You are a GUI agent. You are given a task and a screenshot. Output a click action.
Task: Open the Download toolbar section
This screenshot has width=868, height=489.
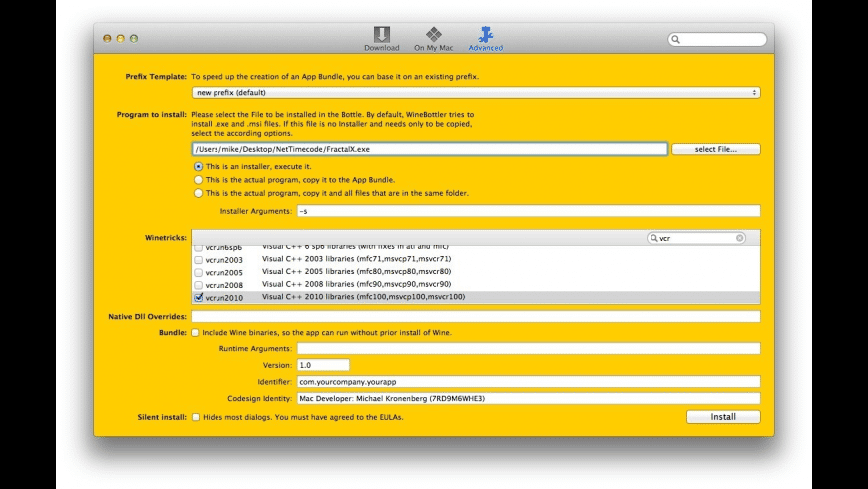pyautogui.click(x=381, y=39)
